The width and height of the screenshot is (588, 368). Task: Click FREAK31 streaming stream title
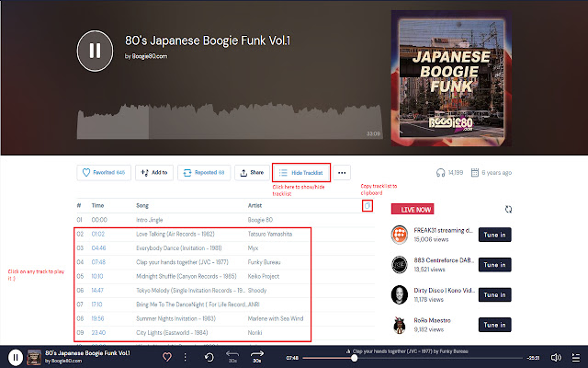[443, 231]
